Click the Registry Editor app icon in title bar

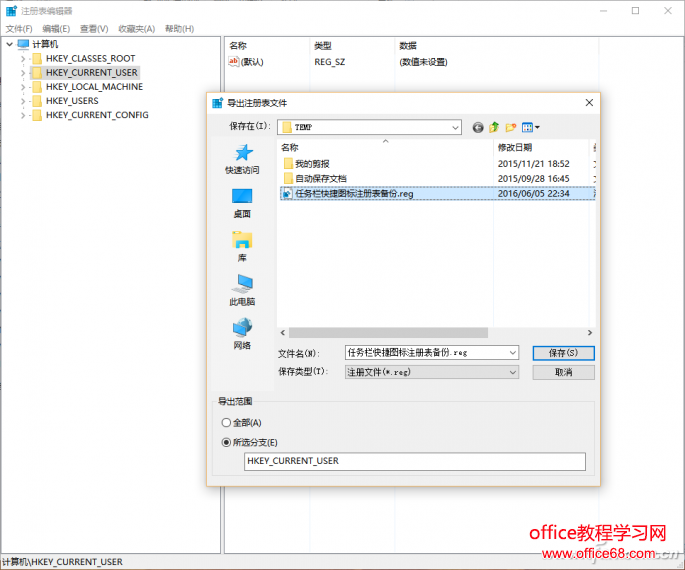click(x=11, y=11)
